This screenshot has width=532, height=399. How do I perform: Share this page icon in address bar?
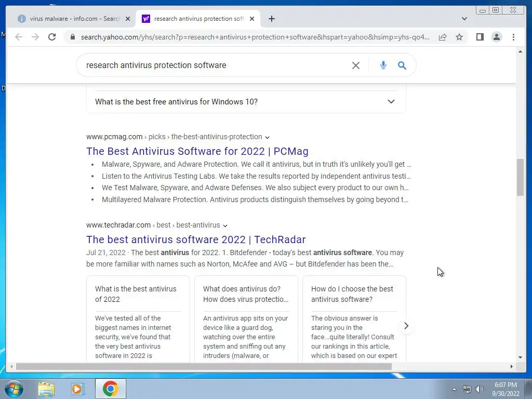point(443,37)
